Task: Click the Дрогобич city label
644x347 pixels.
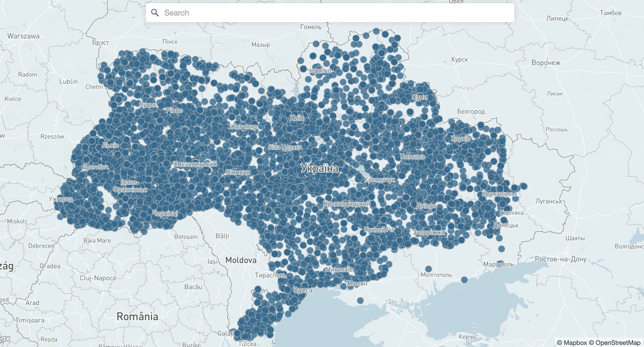Action: pyautogui.click(x=95, y=167)
